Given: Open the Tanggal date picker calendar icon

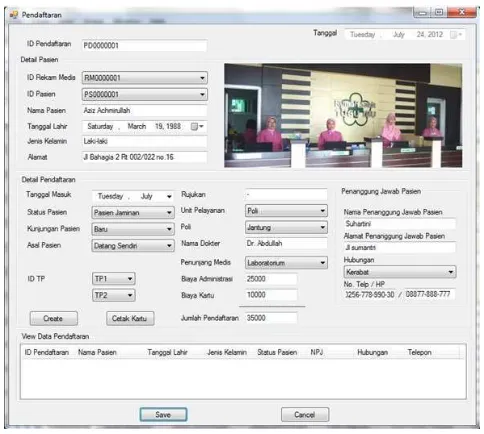Looking at the screenshot, I should pyautogui.click(x=456, y=35).
